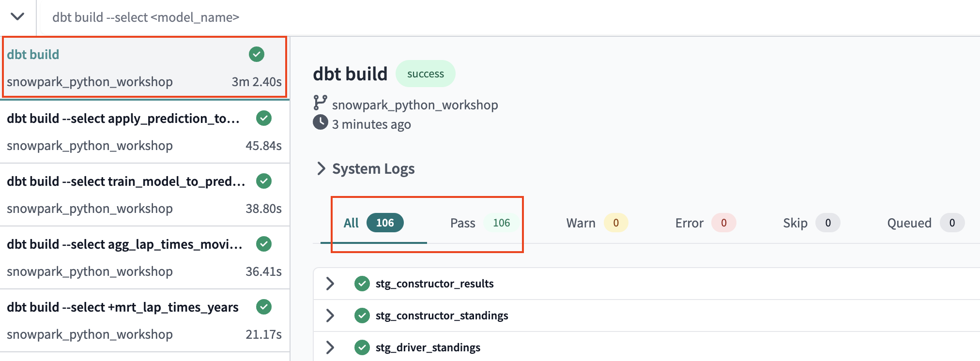Expand the stg_constructor_standings row
Image resolution: width=980 pixels, height=361 pixels.
point(330,316)
